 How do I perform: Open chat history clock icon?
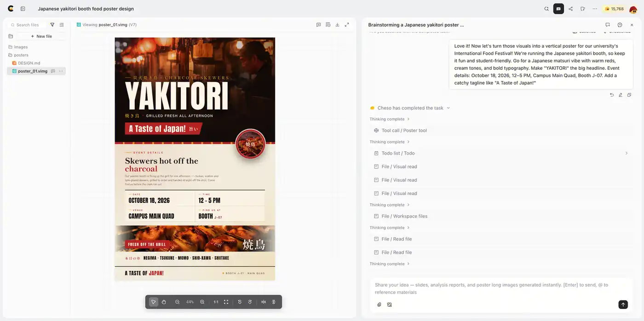point(620,25)
